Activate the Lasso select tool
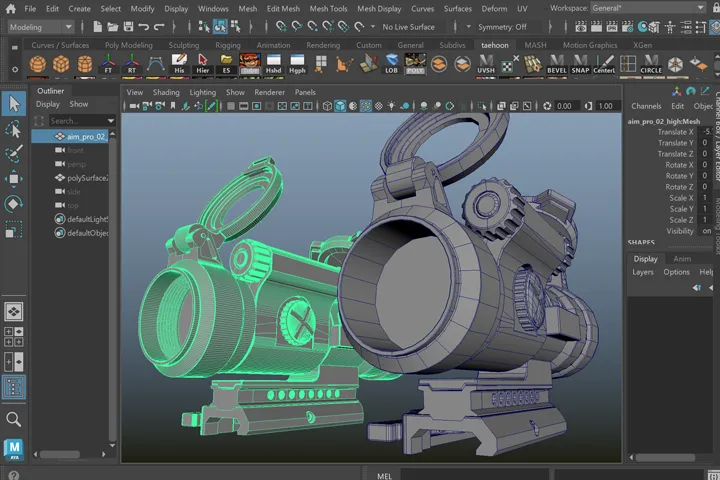 pos(14,130)
